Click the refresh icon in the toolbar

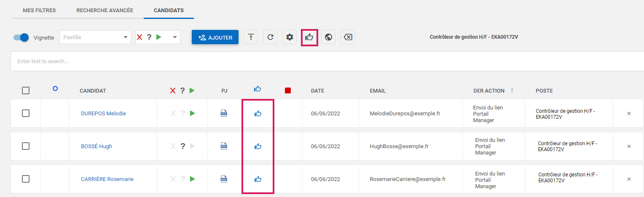(270, 37)
